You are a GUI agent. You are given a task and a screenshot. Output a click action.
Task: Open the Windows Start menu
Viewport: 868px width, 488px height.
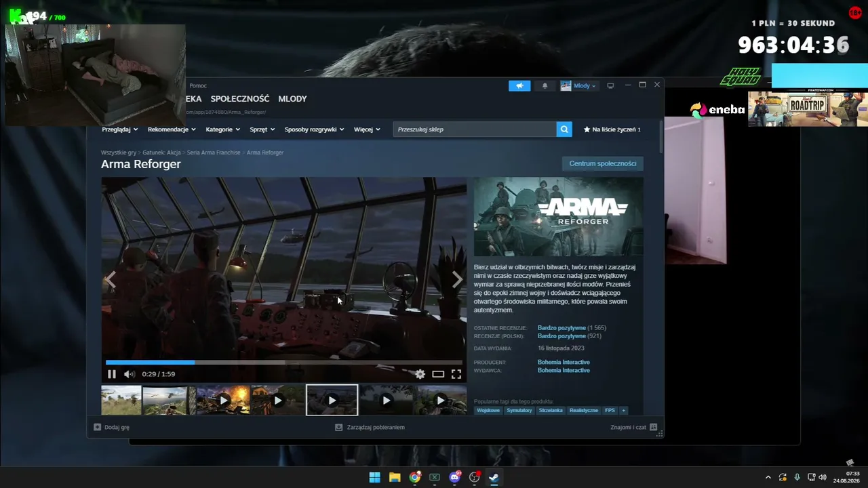[x=374, y=477]
